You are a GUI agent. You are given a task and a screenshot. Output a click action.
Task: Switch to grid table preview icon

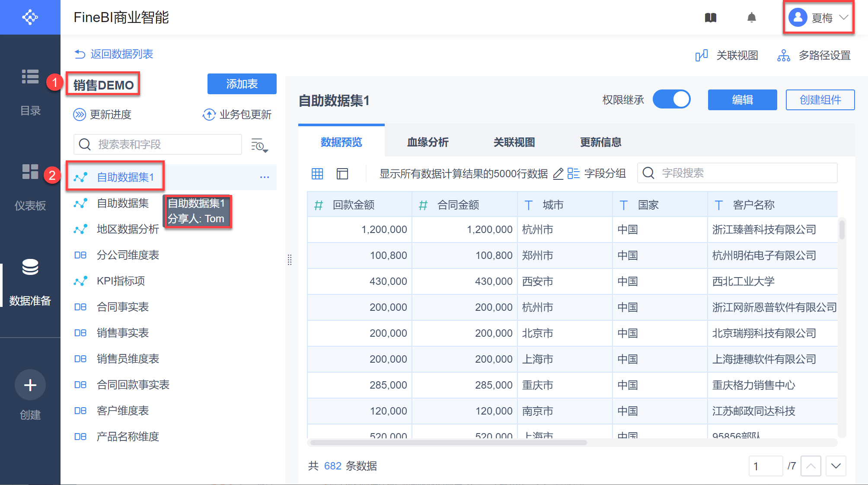click(317, 174)
